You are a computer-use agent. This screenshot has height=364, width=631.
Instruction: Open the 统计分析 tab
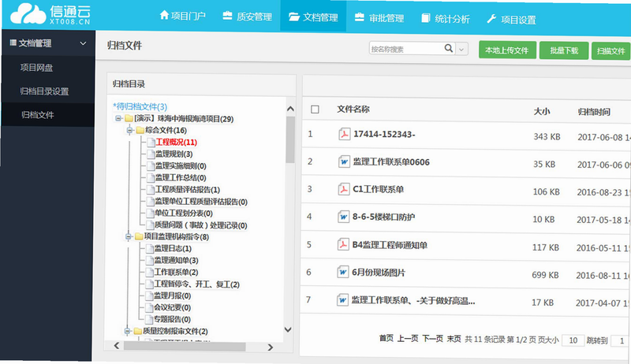point(445,18)
